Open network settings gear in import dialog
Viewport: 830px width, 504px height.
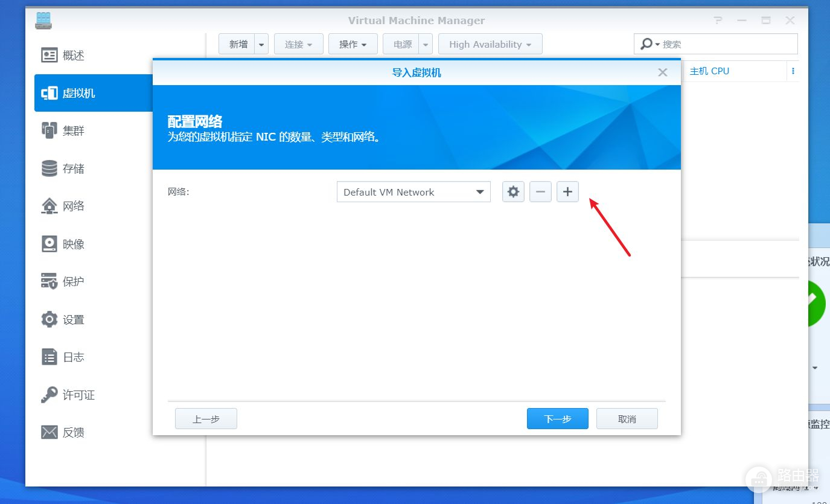513,192
